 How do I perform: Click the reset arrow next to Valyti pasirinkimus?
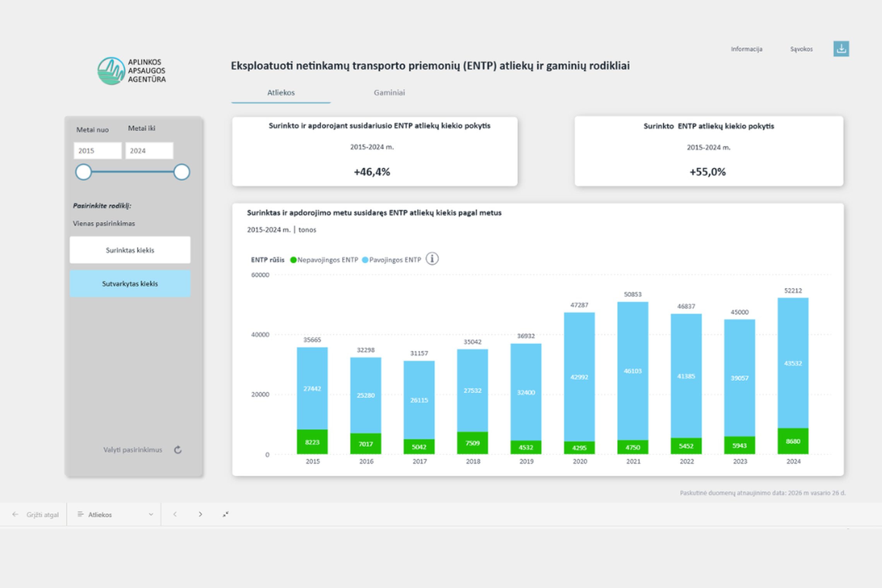click(178, 450)
